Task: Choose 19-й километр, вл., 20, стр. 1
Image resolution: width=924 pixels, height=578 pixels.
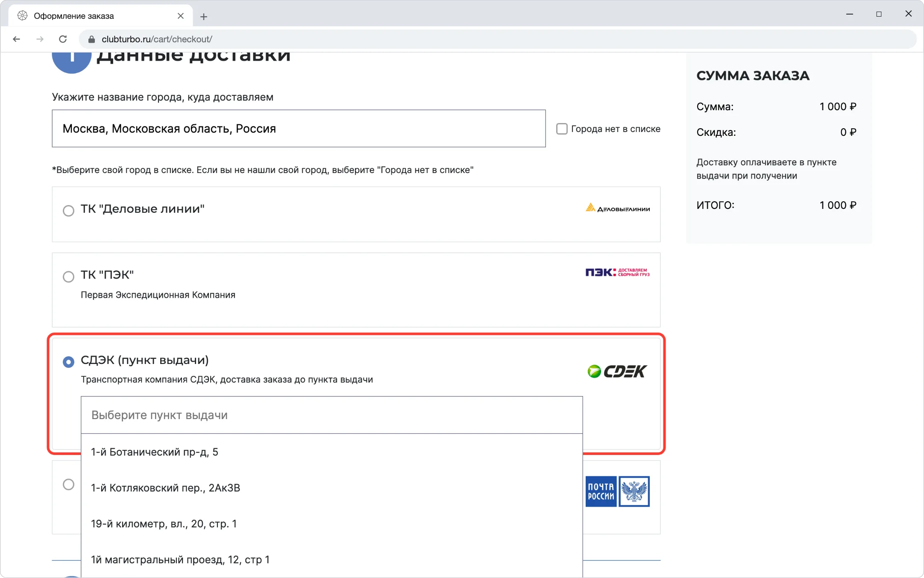Action: 332,524
